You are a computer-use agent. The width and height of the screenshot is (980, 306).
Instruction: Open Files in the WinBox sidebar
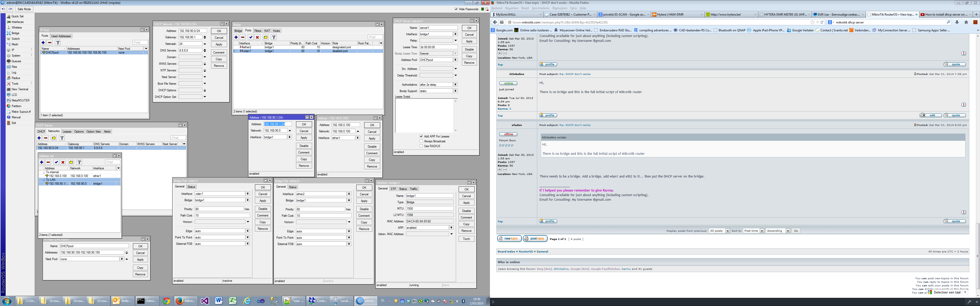[x=15, y=67]
